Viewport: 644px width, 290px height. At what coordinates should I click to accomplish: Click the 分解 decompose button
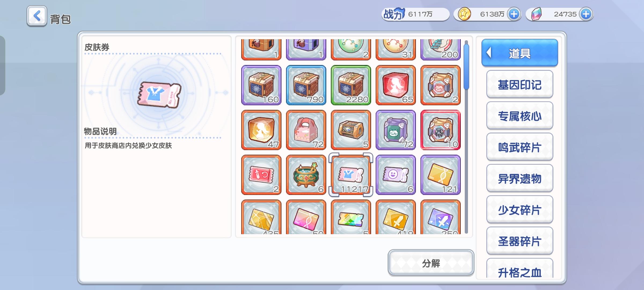click(x=431, y=263)
